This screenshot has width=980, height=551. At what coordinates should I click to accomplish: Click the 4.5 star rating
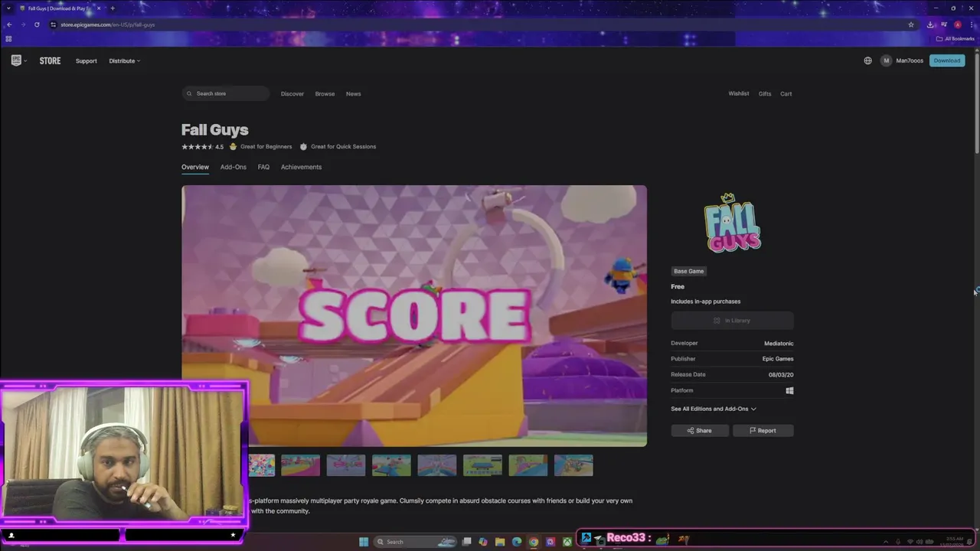pos(202,146)
